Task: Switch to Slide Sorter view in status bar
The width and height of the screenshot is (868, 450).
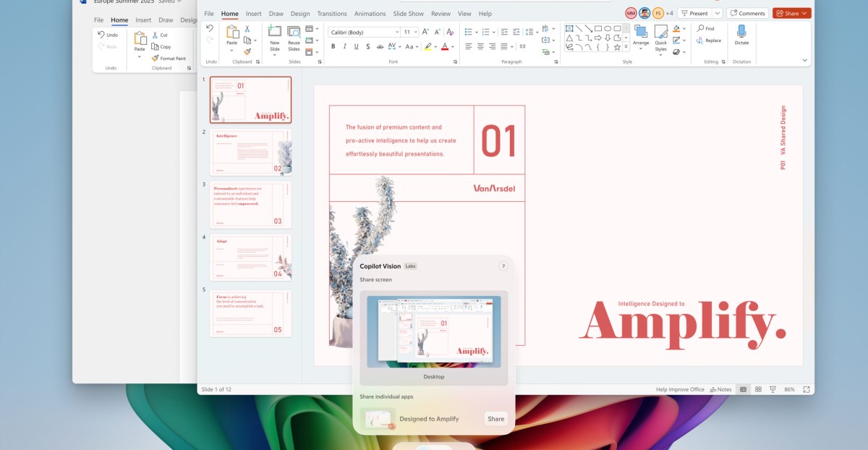Action: click(x=758, y=389)
